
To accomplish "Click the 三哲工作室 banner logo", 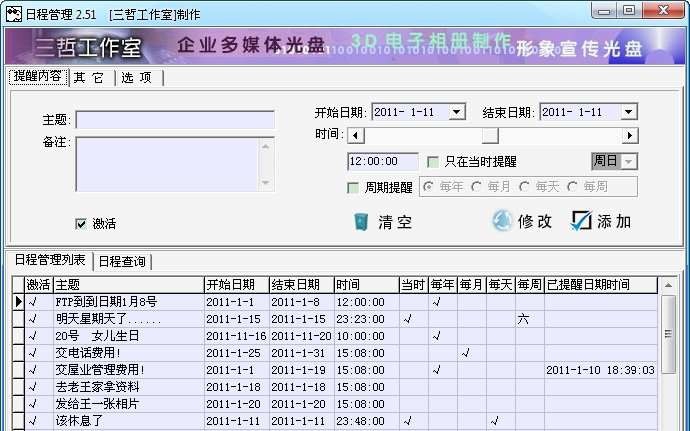I will point(88,47).
